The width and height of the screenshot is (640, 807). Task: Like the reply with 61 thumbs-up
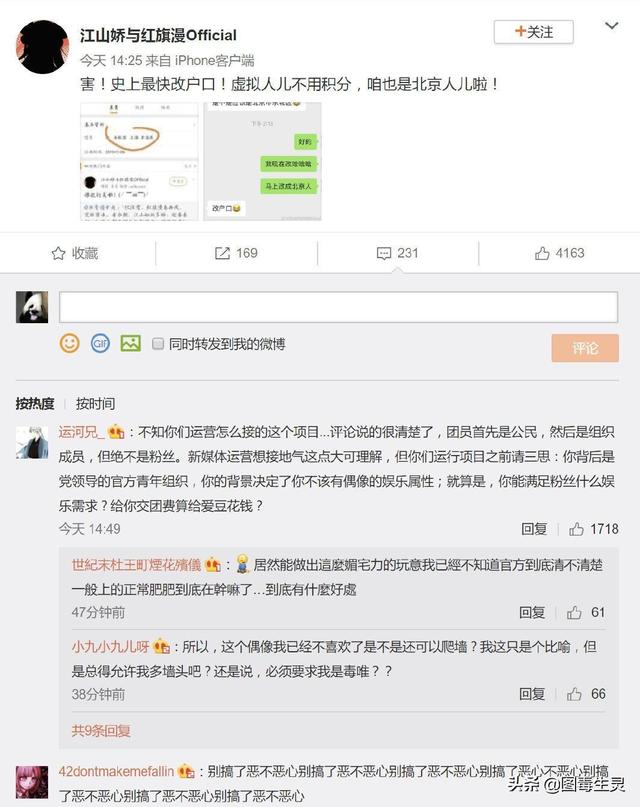pos(574,612)
